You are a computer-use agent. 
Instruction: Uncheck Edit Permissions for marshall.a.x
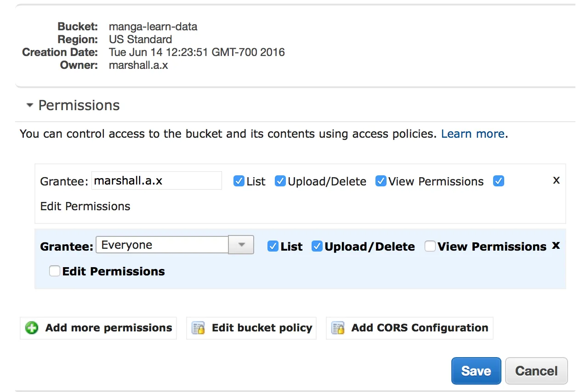click(x=499, y=181)
